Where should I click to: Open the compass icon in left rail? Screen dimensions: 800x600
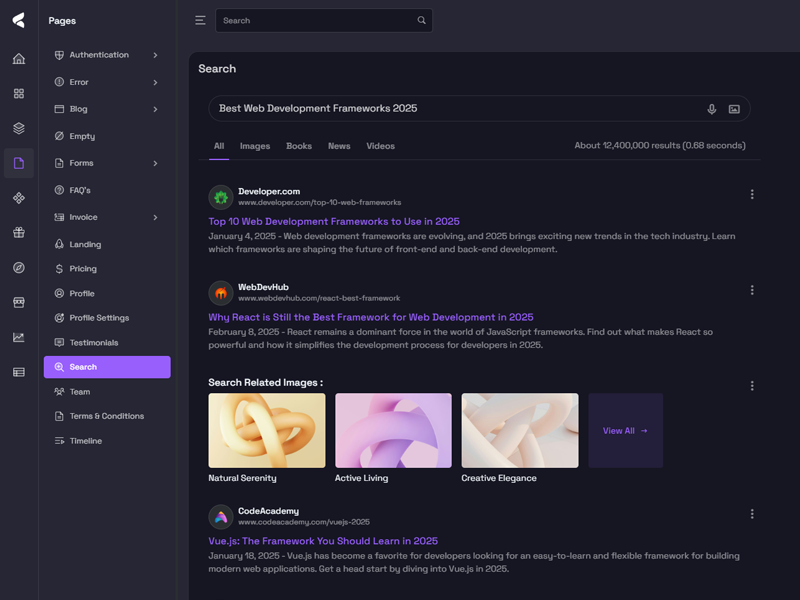pyautogui.click(x=18, y=267)
